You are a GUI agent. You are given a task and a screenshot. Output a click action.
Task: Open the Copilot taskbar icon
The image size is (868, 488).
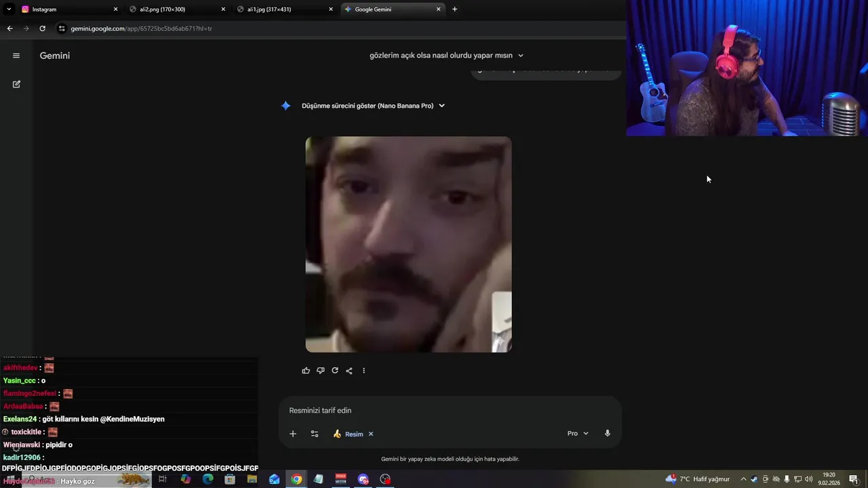click(x=185, y=479)
